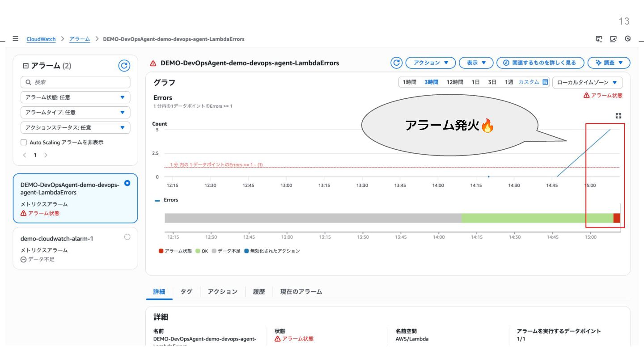This screenshot has width=644, height=362.
Task: Select the 3時間 time range
Action: (432, 82)
